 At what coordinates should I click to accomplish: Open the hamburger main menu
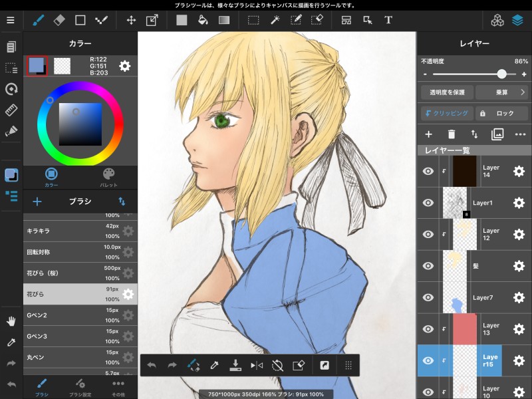point(11,21)
